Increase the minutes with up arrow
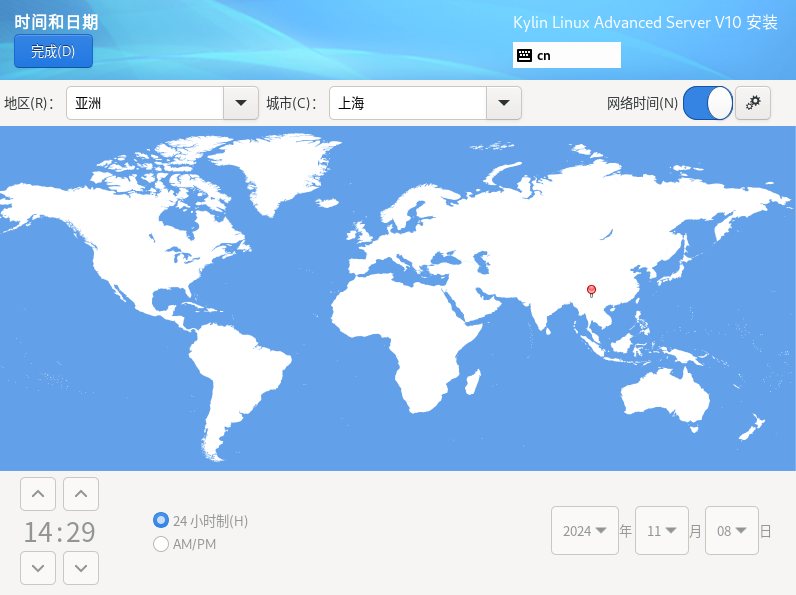 (81, 494)
